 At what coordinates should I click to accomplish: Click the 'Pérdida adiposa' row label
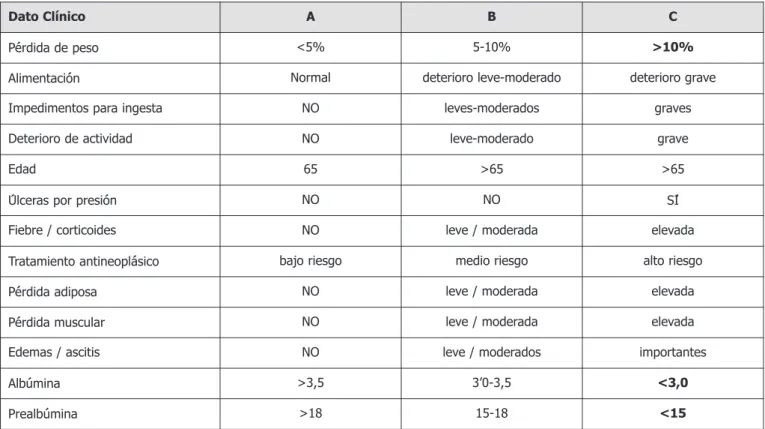[52, 292]
